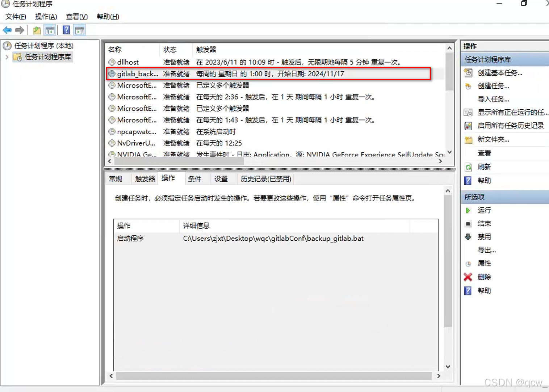Click the 显示所有正在运行的任务 icon

click(468, 113)
